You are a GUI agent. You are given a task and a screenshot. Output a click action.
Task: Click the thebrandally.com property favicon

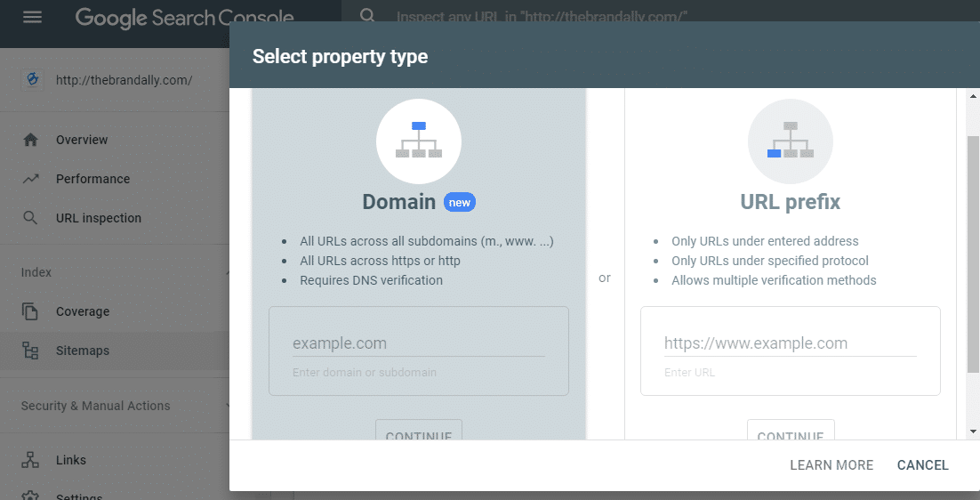pyautogui.click(x=33, y=80)
